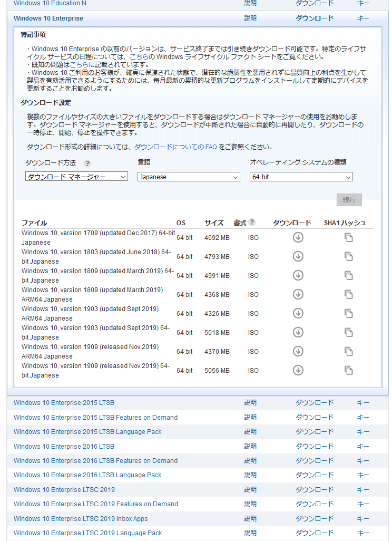Download version 1909 ARM64 Japanese ISO

[298, 351]
